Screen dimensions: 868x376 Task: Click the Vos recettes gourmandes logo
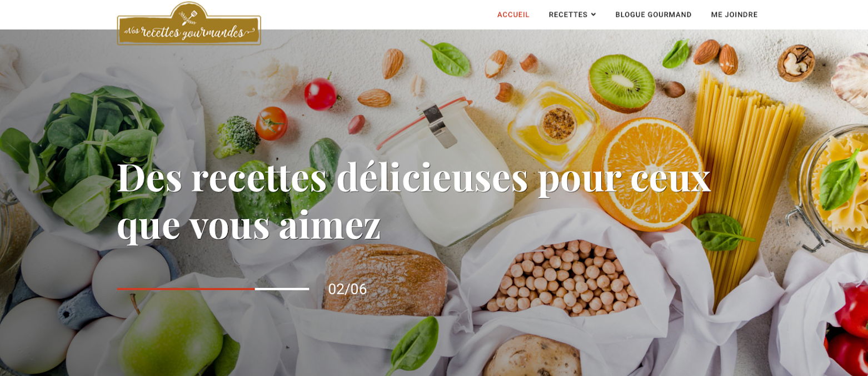pos(189,23)
